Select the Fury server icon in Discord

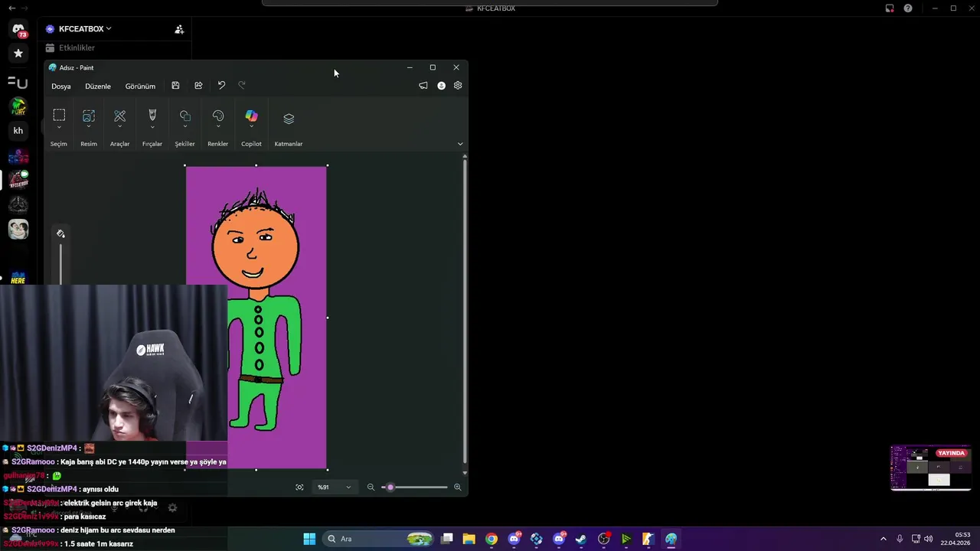pos(18,106)
